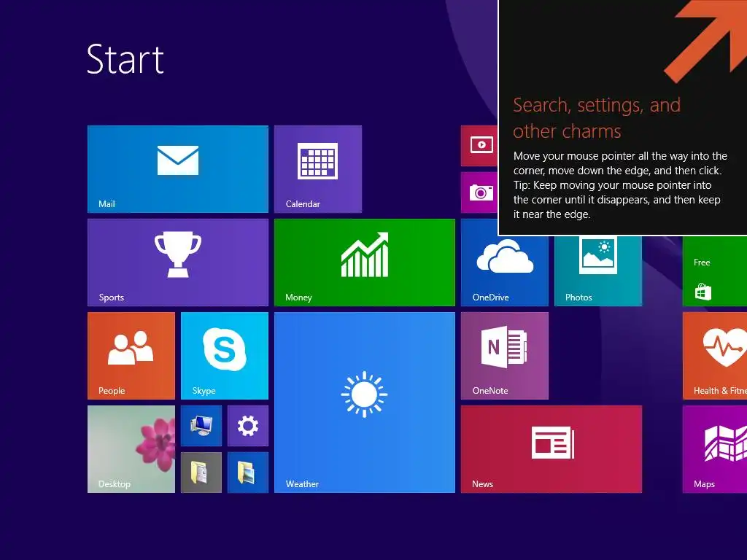Image resolution: width=747 pixels, height=560 pixels.
Task: Launch the OneNote tile
Action: (505, 356)
